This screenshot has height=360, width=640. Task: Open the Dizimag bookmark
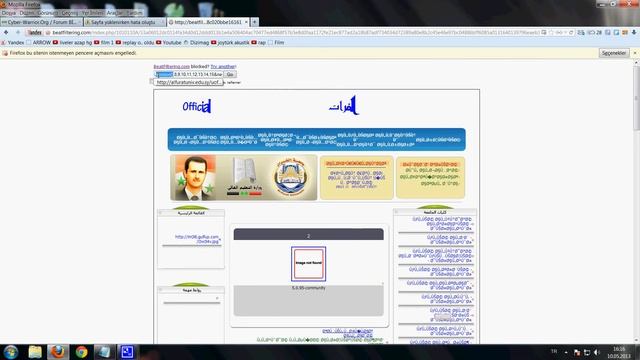(196, 42)
